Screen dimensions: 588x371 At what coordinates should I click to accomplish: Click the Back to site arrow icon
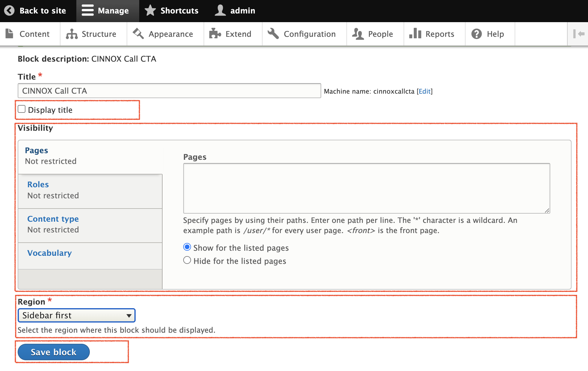(x=9, y=10)
